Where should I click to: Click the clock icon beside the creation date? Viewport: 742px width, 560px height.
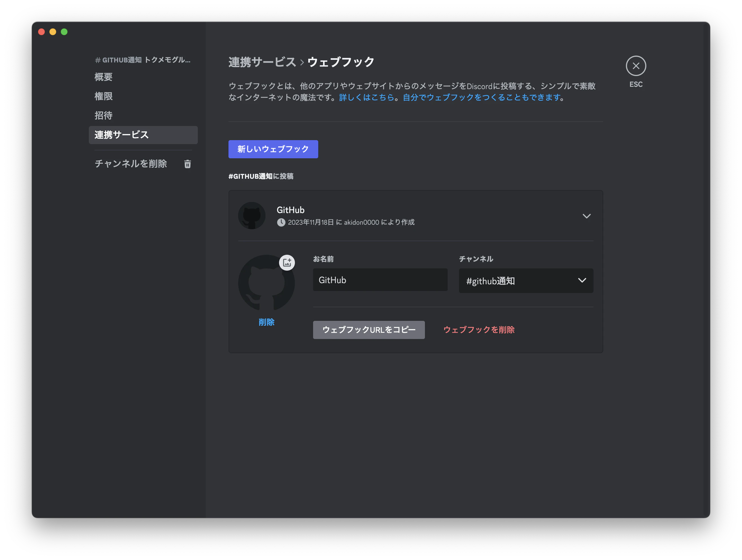coord(281,222)
